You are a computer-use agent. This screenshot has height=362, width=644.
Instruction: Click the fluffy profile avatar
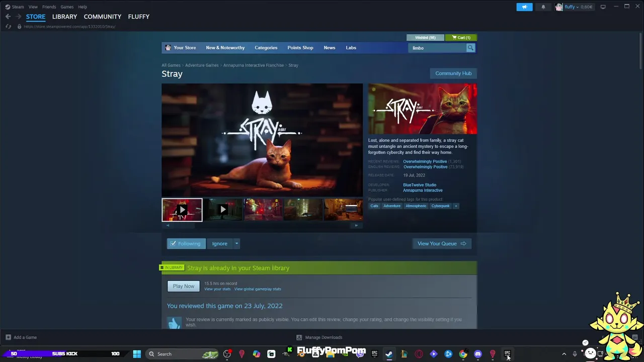point(559,7)
